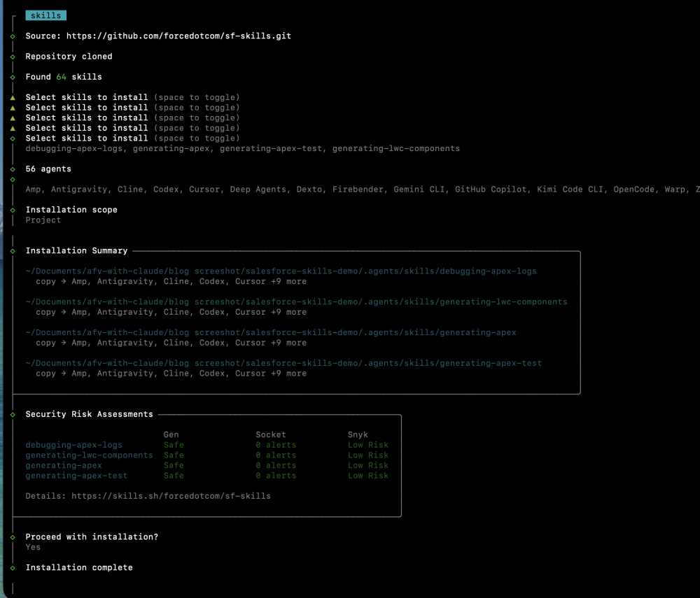Click the diamond marker beside Installation scope
The height and width of the screenshot is (598, 700).
pos(13,210)
